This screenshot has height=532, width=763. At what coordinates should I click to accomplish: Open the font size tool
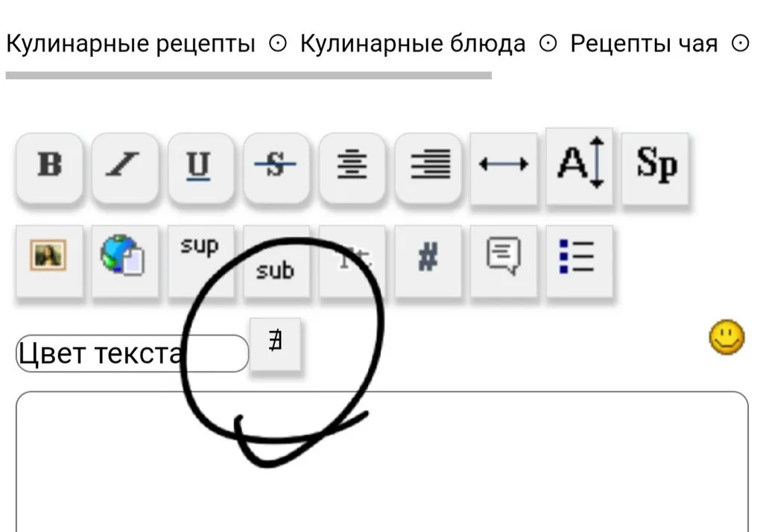click(x=579, y=165)
